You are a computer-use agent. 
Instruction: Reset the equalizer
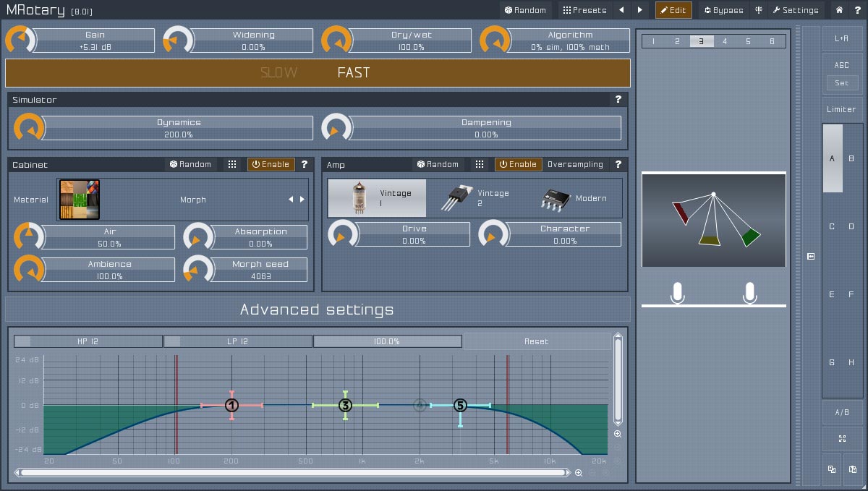(x=537, y=341)
